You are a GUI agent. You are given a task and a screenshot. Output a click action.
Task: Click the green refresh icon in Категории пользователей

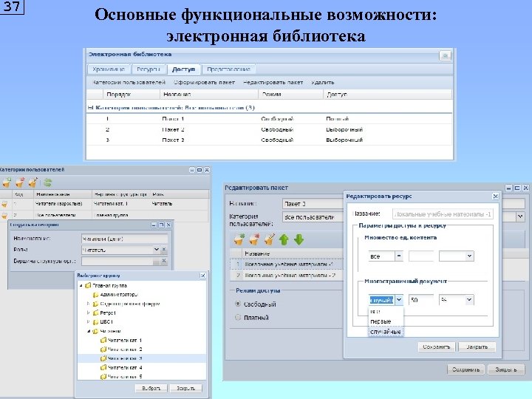point(48,183)
